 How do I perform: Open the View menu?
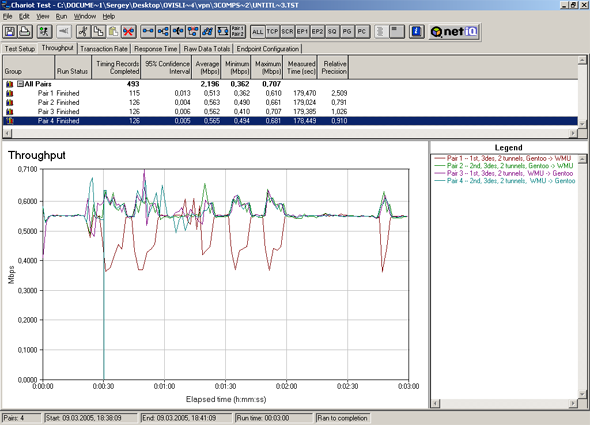click(x=43, y=17)
